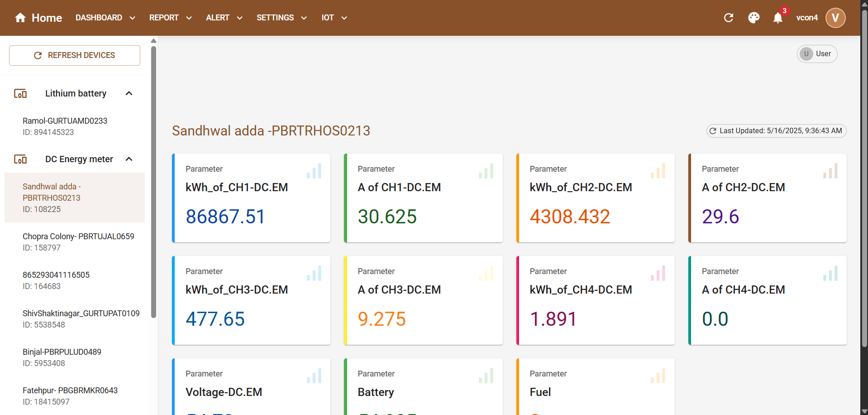Open the ALERT dropdown menu
The width and height of the screenshot is (868, 415).
(224, 18)
